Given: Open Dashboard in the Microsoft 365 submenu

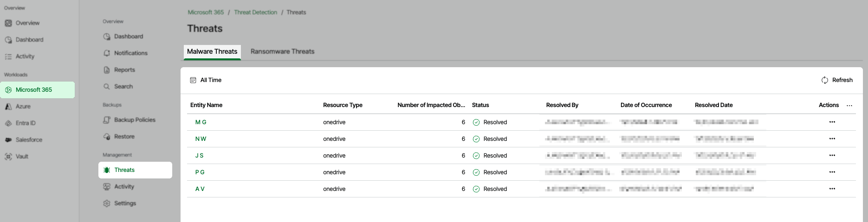Looking at the screenshot, I should [x=123, y=37].
